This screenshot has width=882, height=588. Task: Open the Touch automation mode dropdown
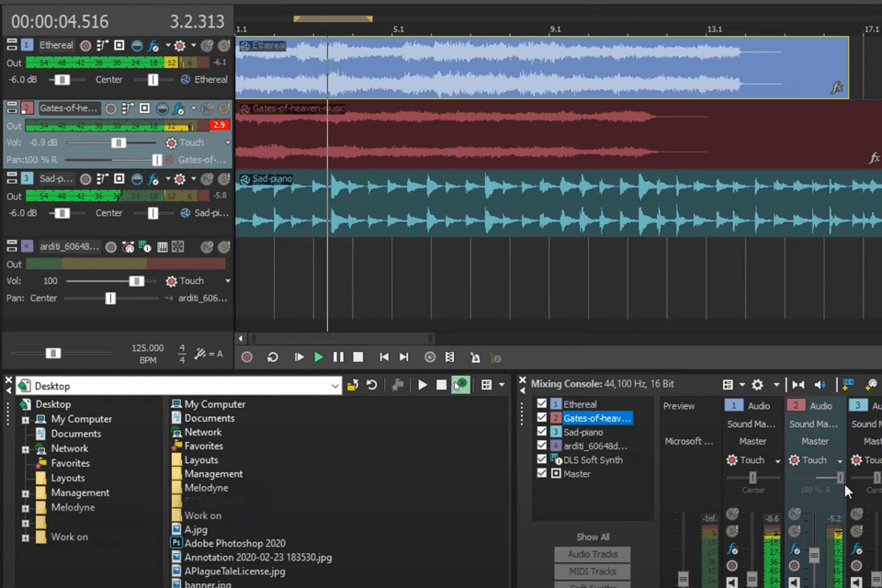click(x=227, y=142)
